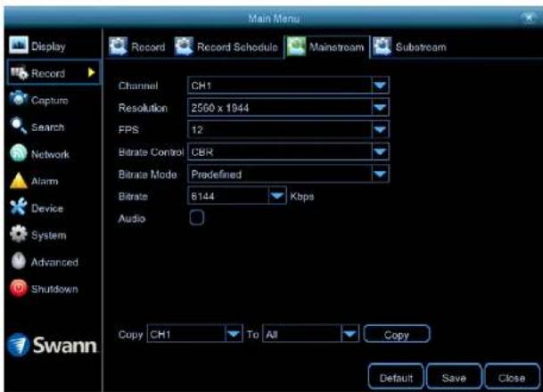Click the Resolution label
543x392 pixels.
[143, 108]
